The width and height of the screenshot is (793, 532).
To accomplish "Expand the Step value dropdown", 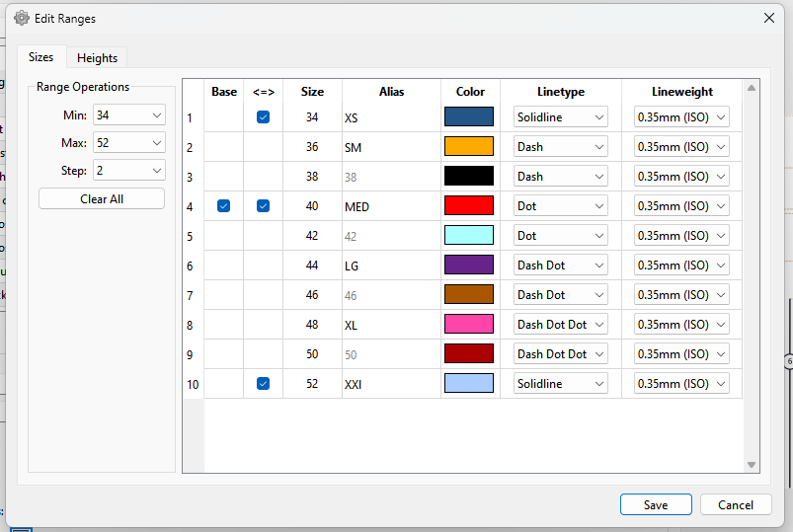I will [x=129, y=171].
